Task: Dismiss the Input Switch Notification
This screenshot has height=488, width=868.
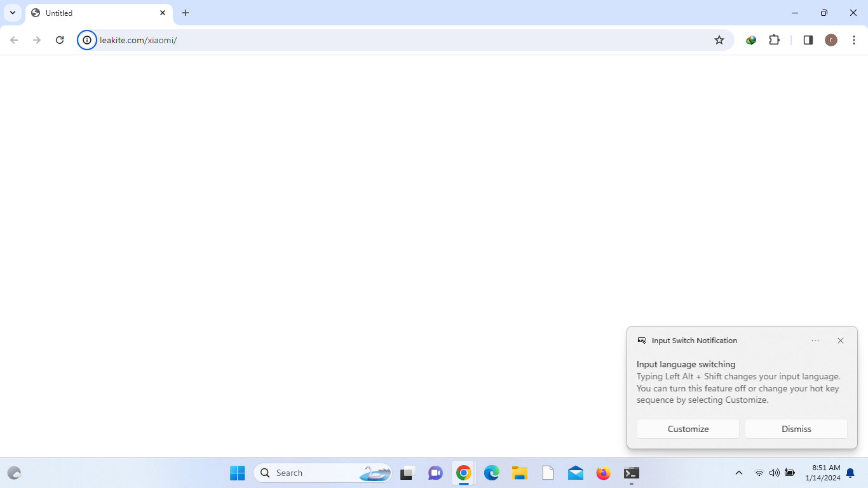Action: pyautogui.click(x=796, y=429)
